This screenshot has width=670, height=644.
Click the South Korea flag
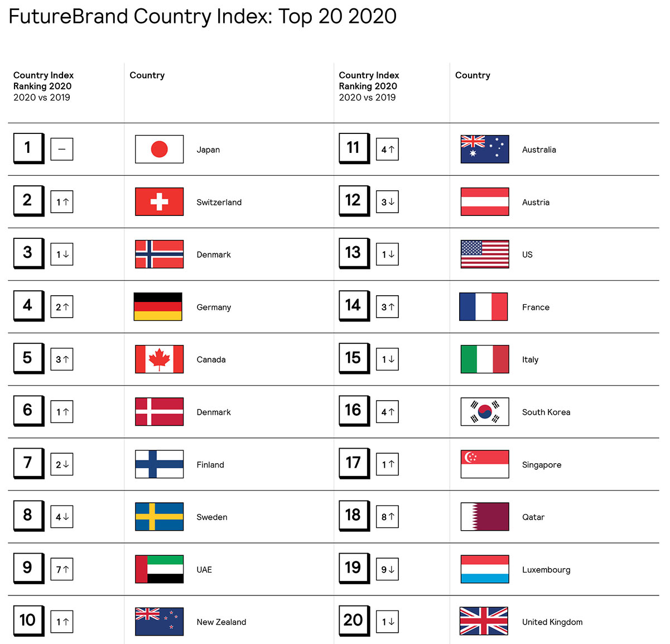point(485,411)
